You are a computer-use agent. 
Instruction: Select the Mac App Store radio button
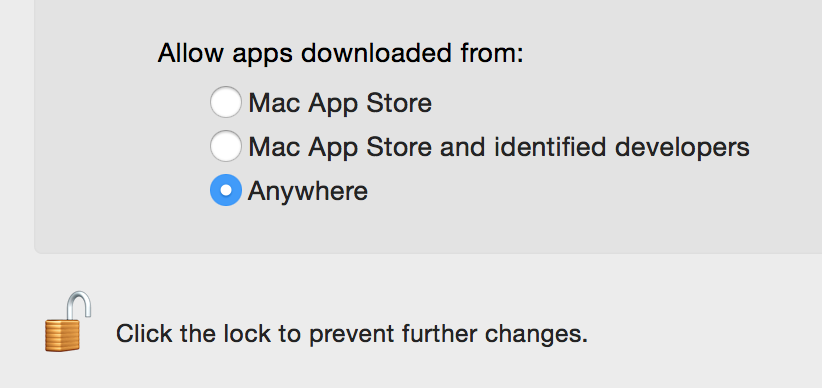coord(226,102)
